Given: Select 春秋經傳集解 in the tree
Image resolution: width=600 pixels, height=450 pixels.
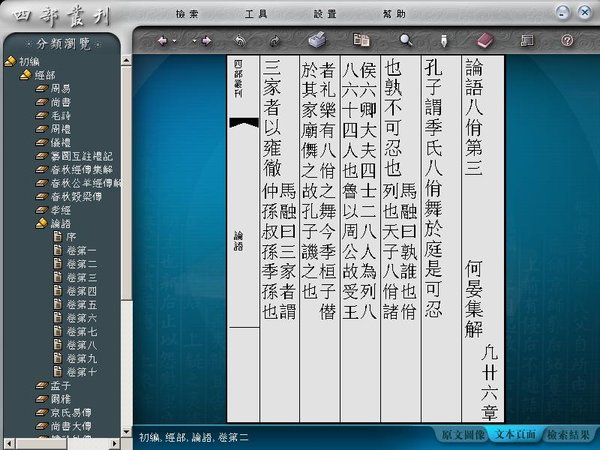Looking at the screenshot, I should (x=82, y=170).
